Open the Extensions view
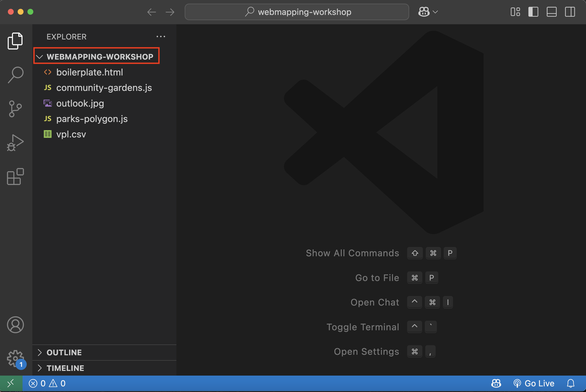The width and height of the screenshot is (586, 392). click(15, 176)
